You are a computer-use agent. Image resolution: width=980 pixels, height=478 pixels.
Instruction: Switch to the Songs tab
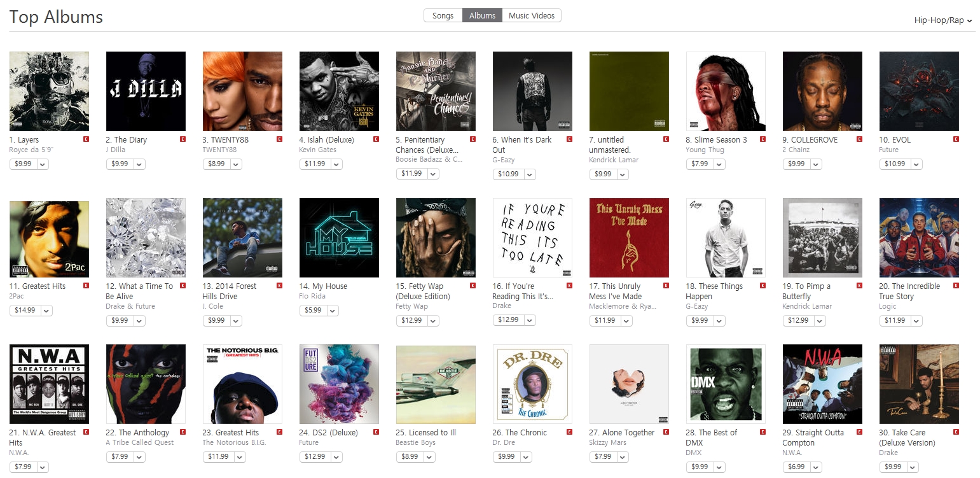click(443, 15)
